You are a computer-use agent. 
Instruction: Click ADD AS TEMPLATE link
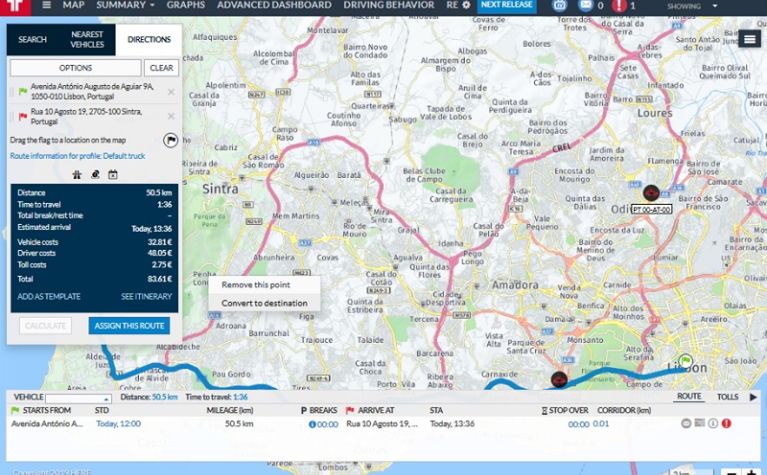click(49, 296)
